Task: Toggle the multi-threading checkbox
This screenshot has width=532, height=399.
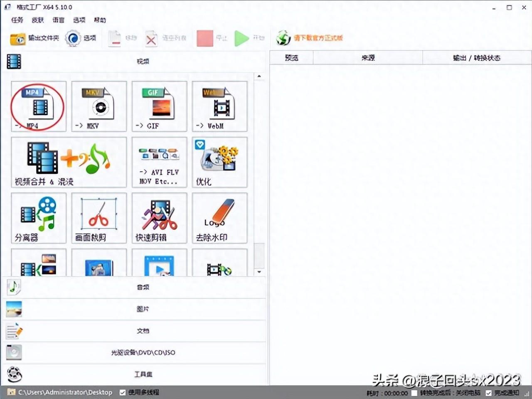Action: click(x=123, y=392)
